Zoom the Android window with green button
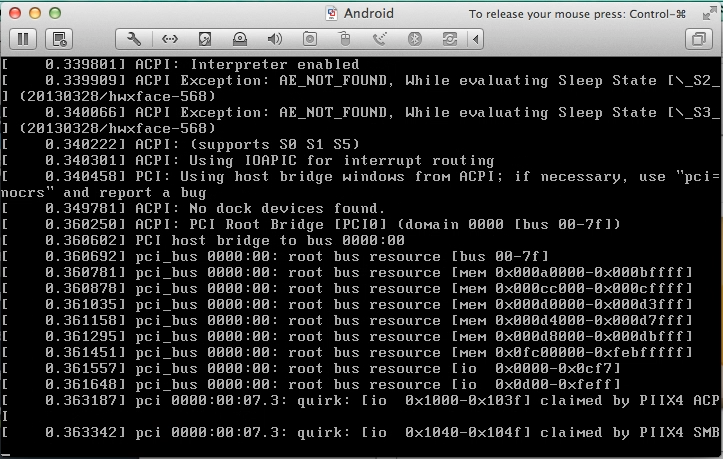Viewport: 723px width, 459px height. coord(55,13)
